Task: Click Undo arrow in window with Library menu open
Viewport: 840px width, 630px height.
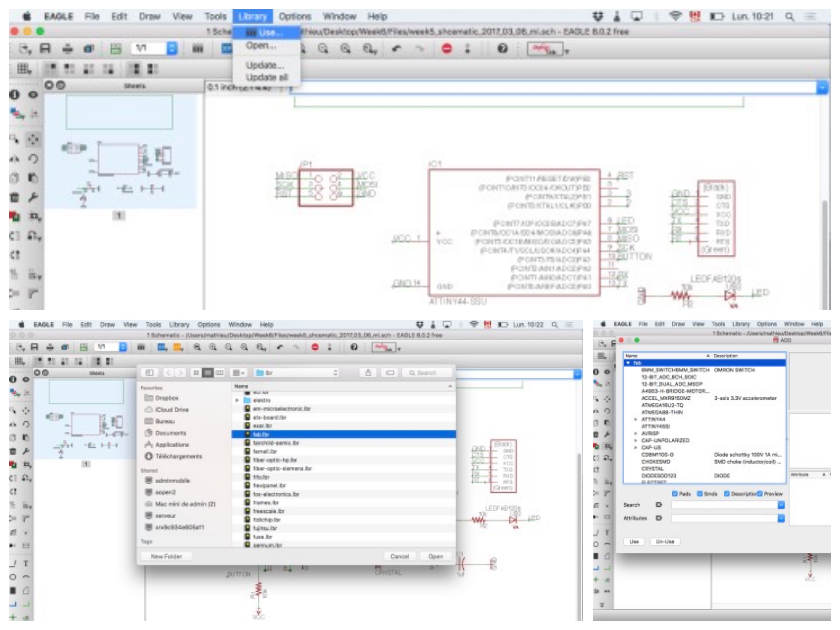Action: (x=396, y=49)
